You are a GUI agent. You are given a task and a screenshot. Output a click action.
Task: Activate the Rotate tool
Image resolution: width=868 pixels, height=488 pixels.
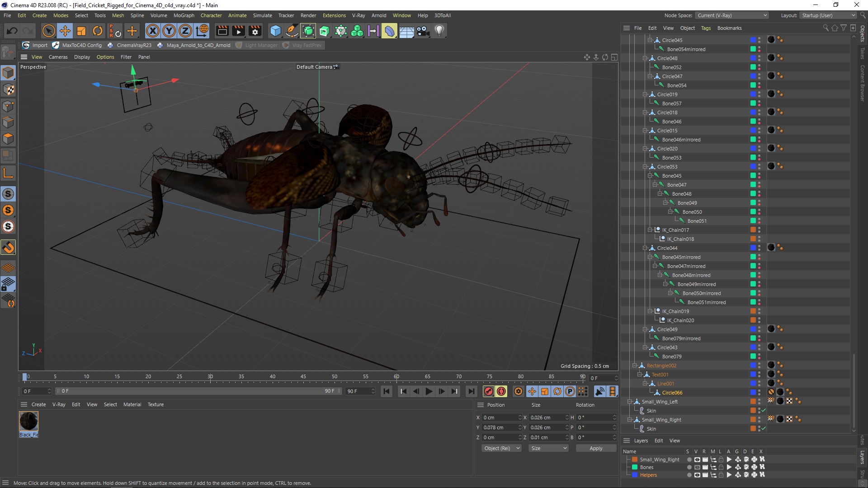pyautogui.click(x=98, y=31)
